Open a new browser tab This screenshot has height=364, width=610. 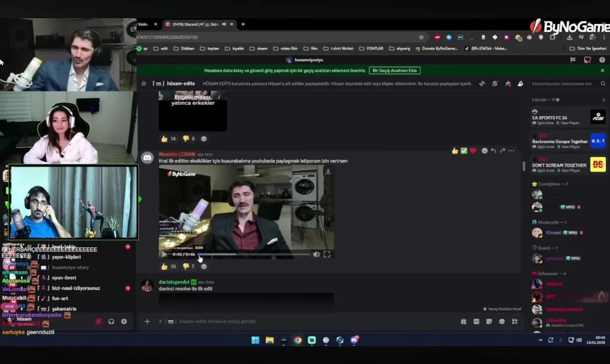tap(243, 24)
